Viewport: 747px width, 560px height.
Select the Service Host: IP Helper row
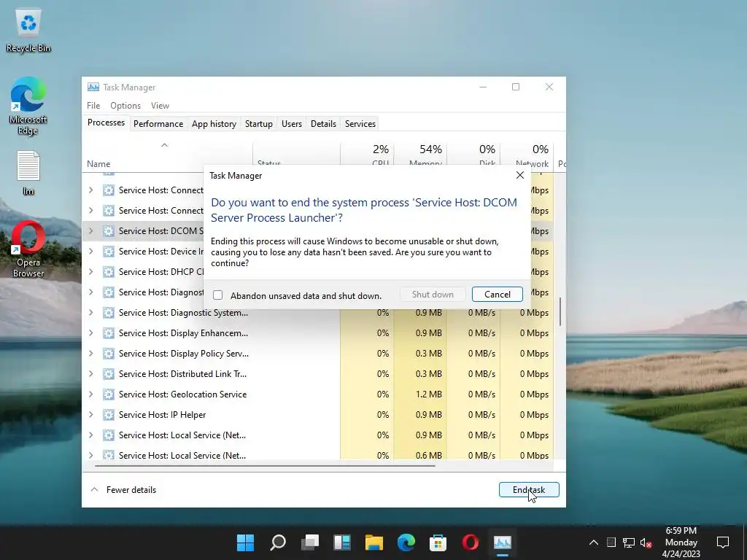coord(318,415)
